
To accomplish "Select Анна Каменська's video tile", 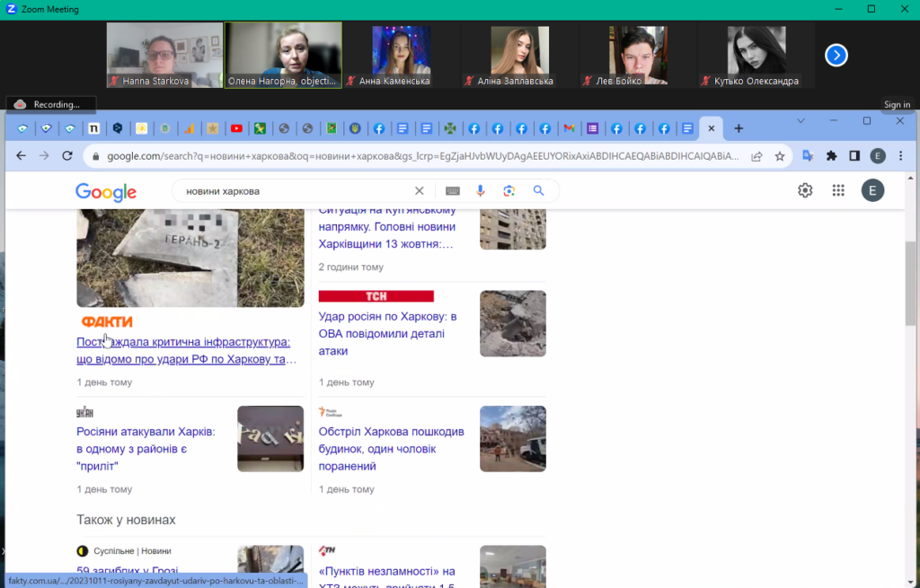I will (x=402, y=55).
